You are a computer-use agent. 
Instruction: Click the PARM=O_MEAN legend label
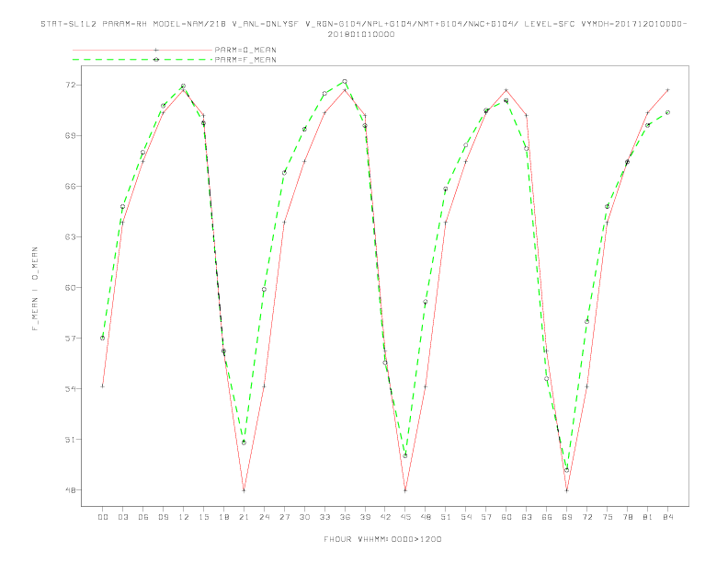tap(245, 50)
